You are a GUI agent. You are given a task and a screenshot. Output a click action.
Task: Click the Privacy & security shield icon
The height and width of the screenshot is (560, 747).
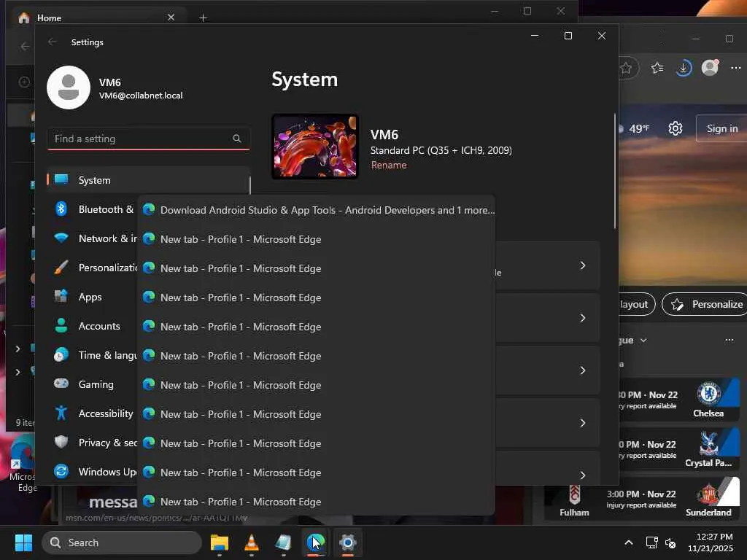click(x=61, y=442)
